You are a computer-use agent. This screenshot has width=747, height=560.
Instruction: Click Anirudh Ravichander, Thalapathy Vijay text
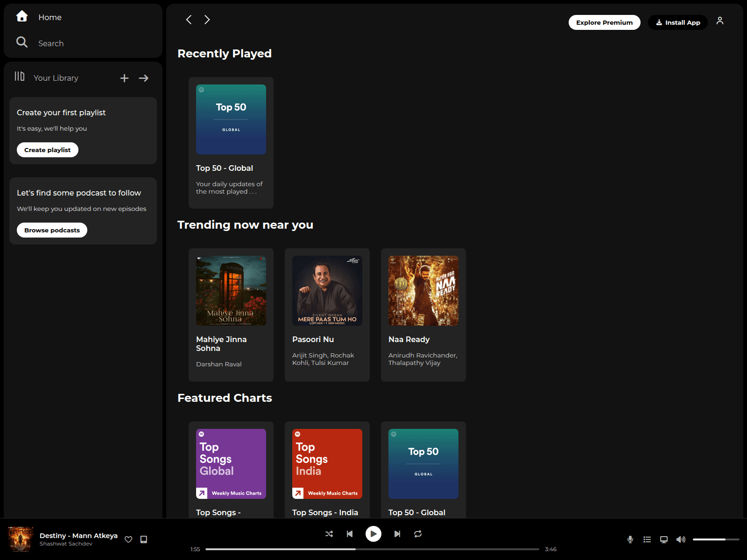(423, 359)
